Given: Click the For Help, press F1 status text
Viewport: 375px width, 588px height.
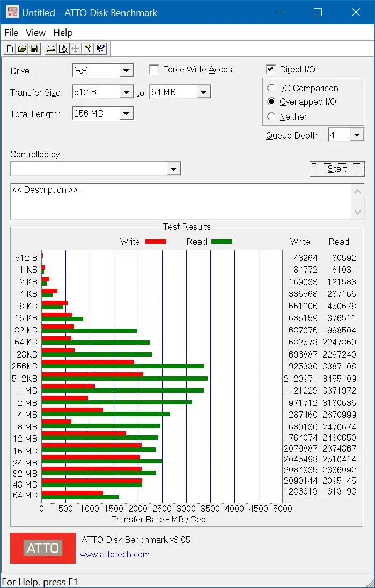Looking at the screenshot, I should point(40,582).
